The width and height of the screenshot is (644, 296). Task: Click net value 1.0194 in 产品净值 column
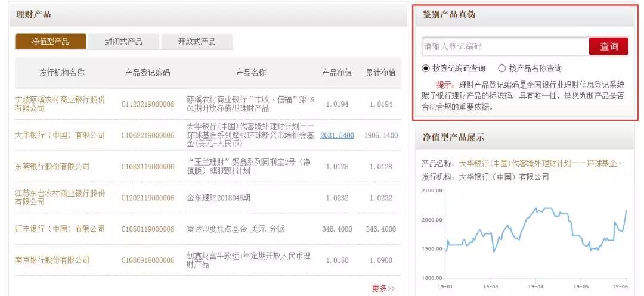click(337, 104)
